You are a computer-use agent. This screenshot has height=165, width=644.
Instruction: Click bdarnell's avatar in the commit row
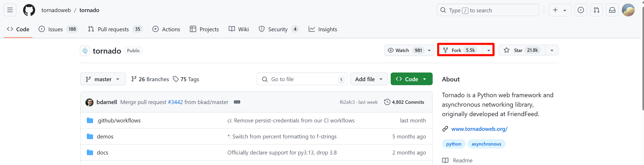point(89,102)
